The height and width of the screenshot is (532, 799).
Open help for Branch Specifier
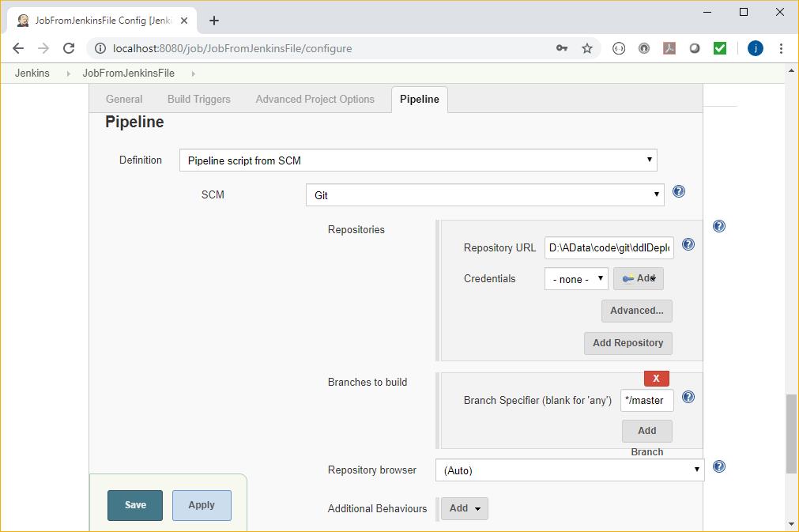pos(688,398)
